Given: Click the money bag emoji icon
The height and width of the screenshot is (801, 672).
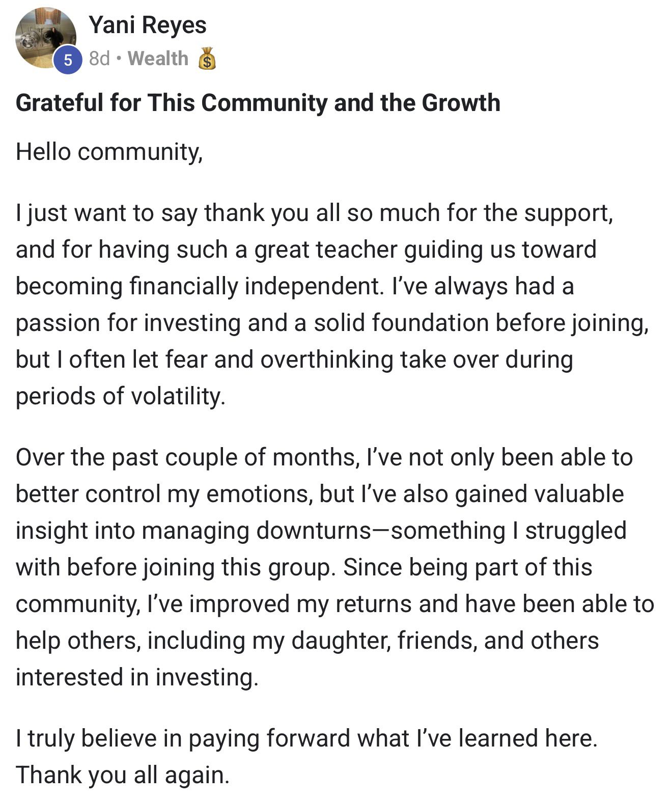Looking at the screenshot, I should 206,59.
